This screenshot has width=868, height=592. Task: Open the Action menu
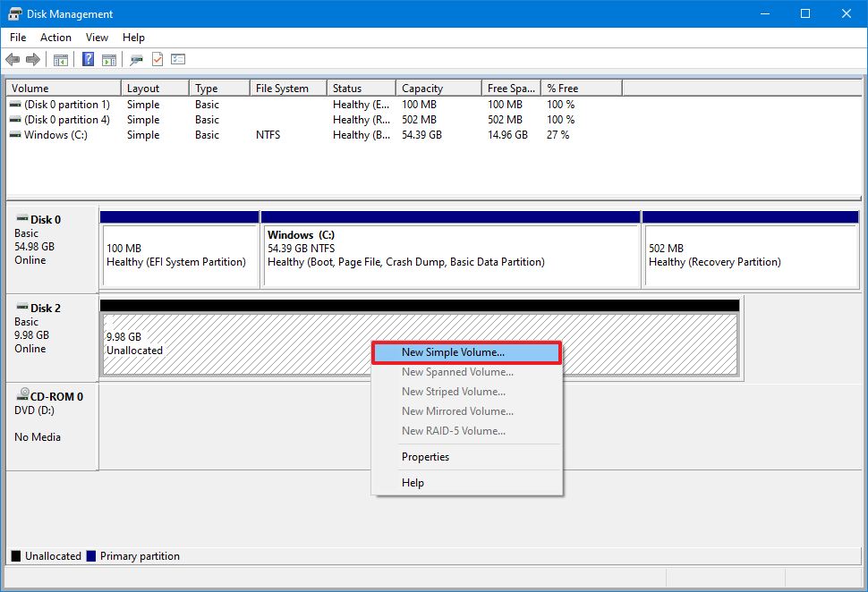coord(55,38)
